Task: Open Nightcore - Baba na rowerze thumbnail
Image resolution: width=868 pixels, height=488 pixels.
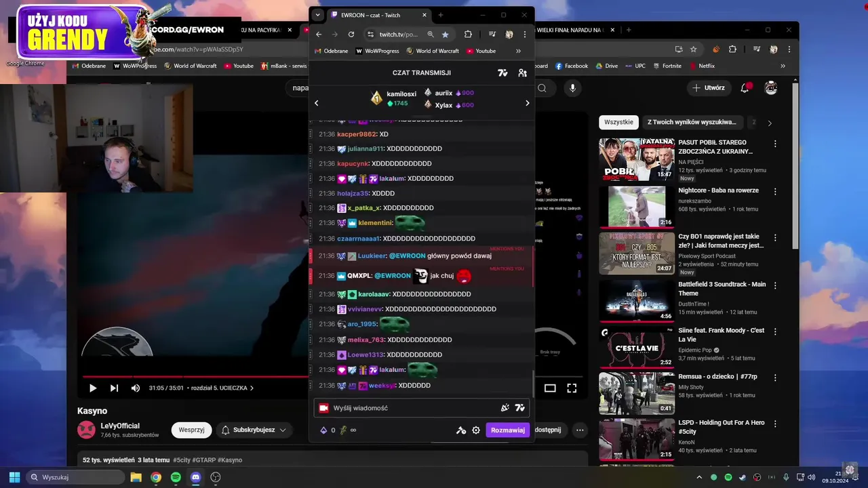Action: [x=637, y=206]
